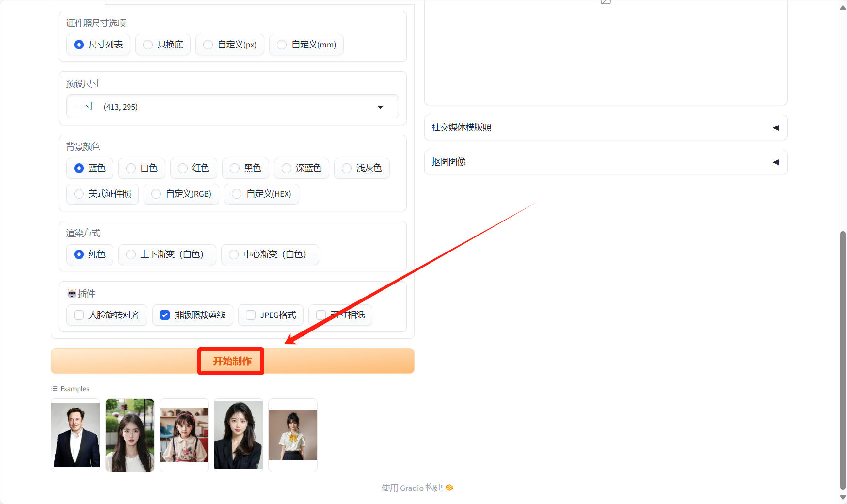Select the 自定义(px) size option
This screenshot has width=847, height=504.
[208, 45]
